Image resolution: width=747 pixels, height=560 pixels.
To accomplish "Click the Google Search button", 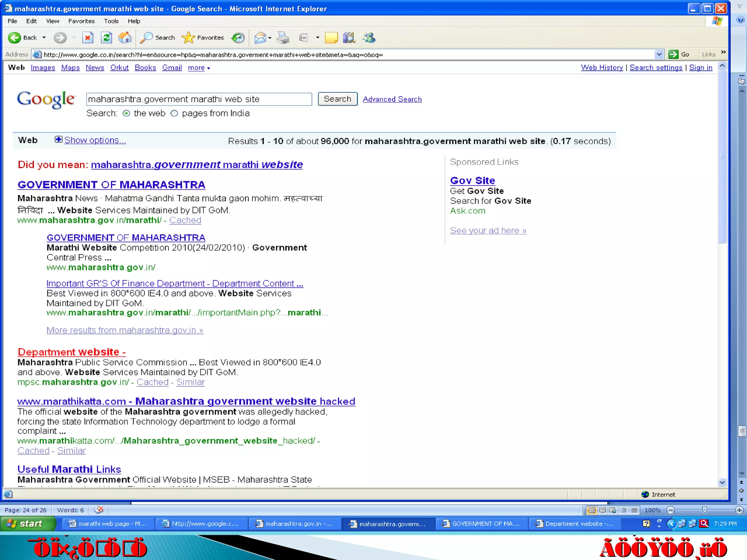I will point(337,99).
